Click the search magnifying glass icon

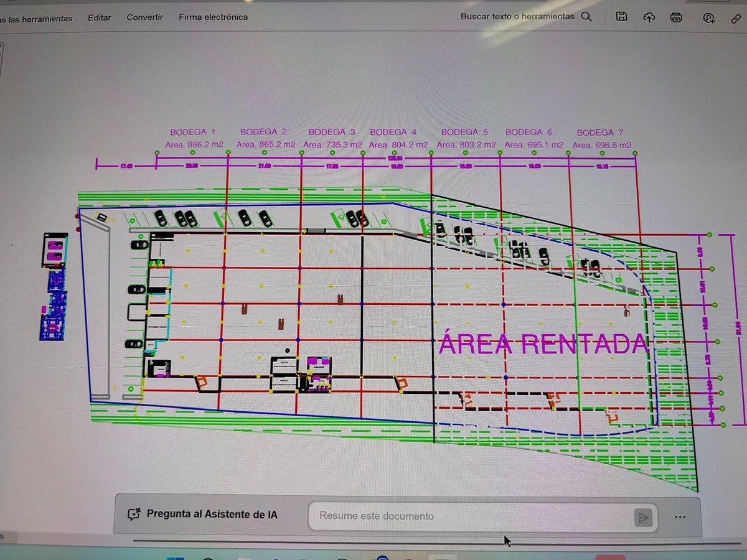(586, 17)
